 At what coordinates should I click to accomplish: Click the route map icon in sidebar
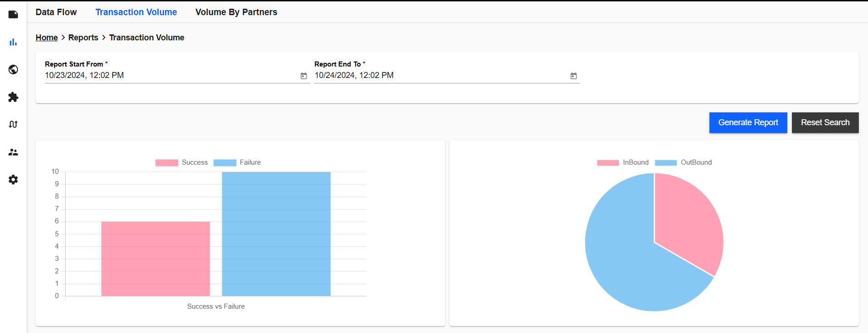click(x=13, y=124)
